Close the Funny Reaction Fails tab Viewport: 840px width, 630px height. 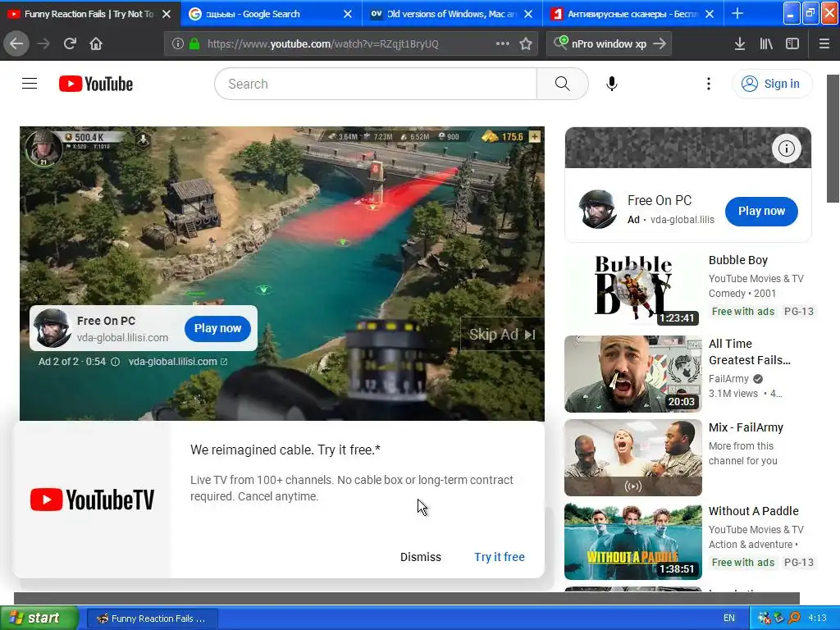167,14
